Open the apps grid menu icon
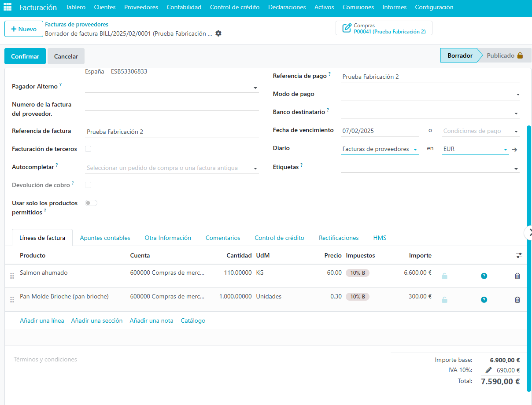Viewport: 532px width, 405px height. click(x=7, y=7)
